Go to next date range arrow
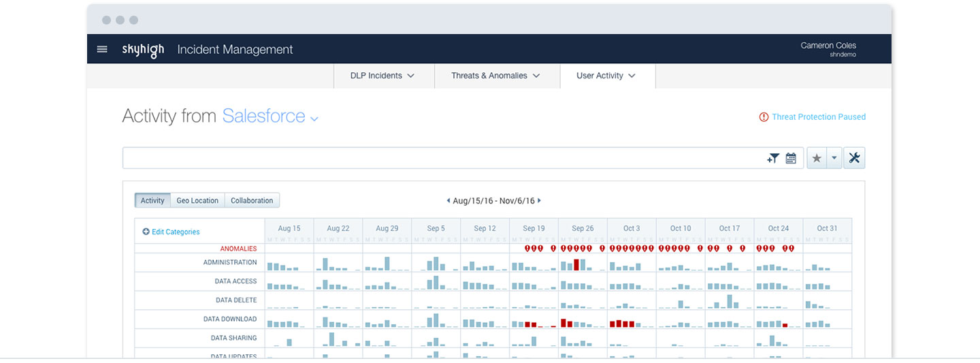The image size is (980, 363). [540, 201]
